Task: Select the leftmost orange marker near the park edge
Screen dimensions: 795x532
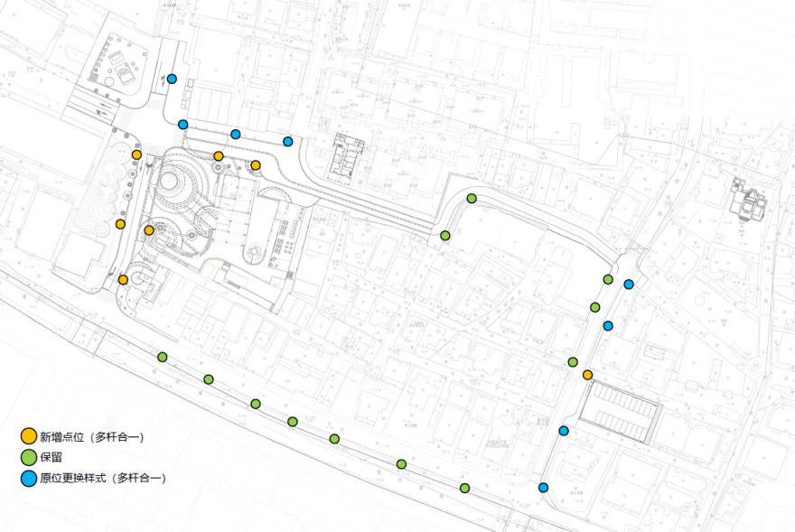Action: pyautogui.click(x=120, y=223)
